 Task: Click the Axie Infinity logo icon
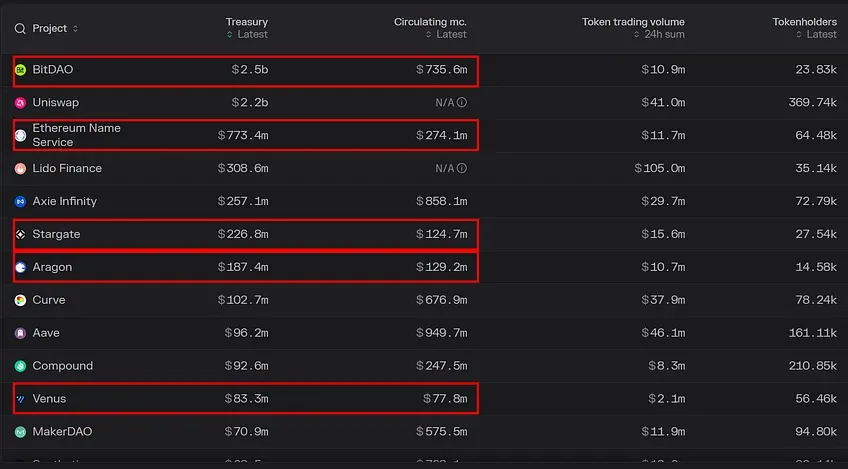click(x=20, y=202)
